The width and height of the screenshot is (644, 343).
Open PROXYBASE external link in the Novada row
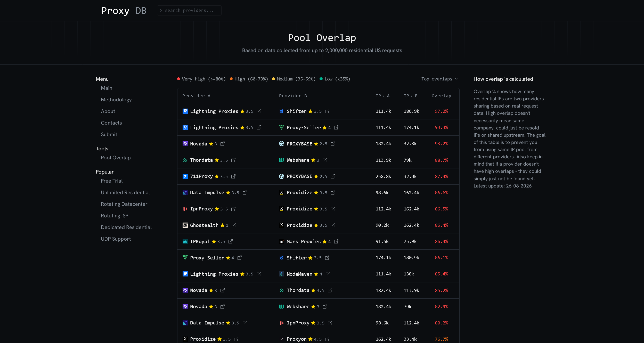pos(333,144)
